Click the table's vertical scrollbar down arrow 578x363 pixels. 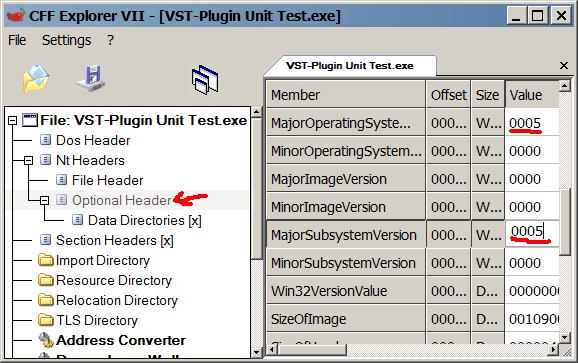(x=564, y=337)
